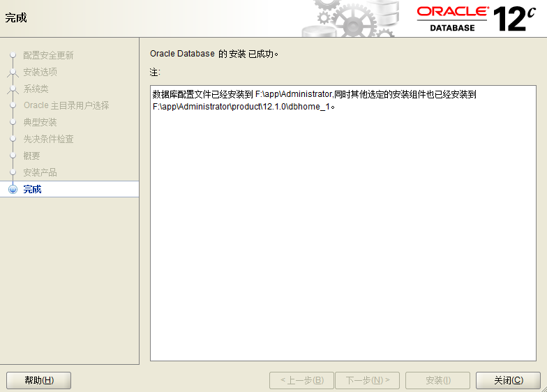This screenshot has width=547, height=392.
Task: Select the 安装产品 step
Action: click(40, 172)
